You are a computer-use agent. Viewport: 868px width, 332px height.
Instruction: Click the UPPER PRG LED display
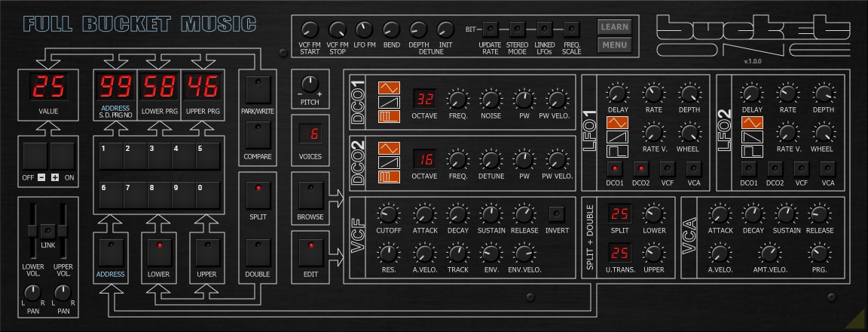[203, 87]
